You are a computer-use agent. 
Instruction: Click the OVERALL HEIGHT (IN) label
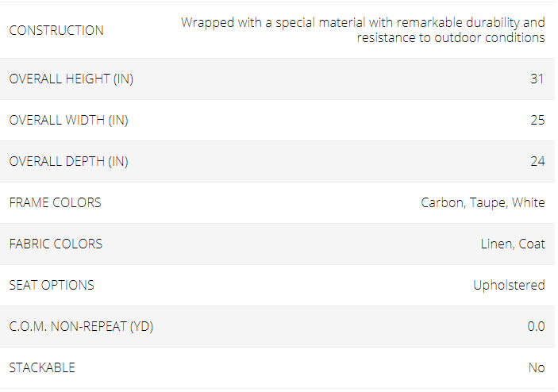click(x=71, y=79)
